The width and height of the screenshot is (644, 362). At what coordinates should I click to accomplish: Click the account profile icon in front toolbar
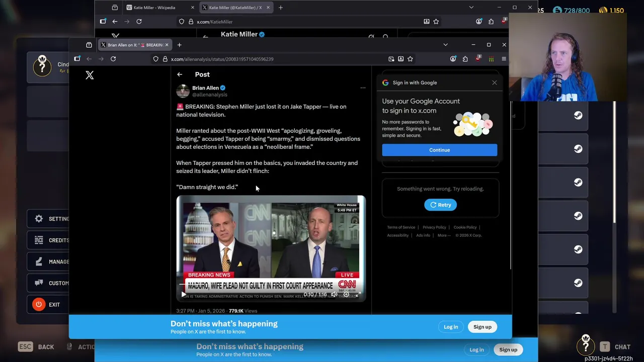[453, 59]
